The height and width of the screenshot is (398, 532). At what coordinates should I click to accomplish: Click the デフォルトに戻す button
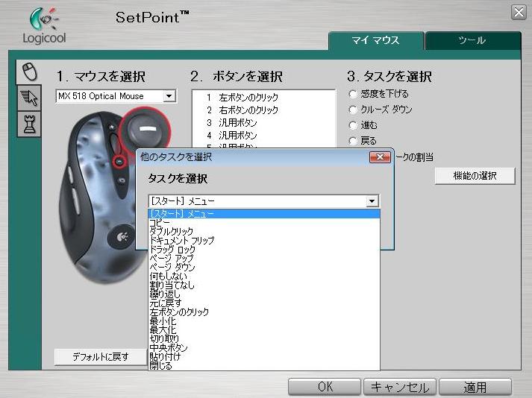(101, 357)
